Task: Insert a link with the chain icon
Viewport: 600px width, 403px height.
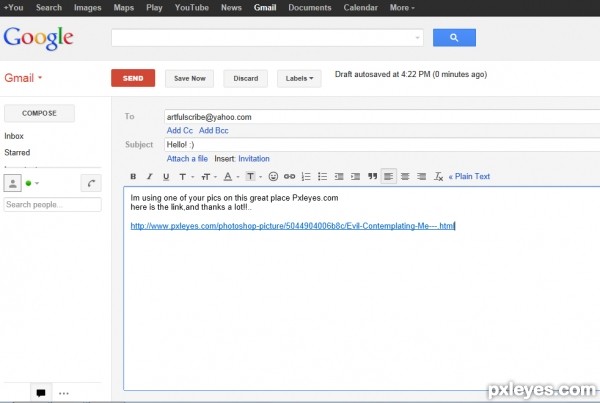Action: (289, 176)
